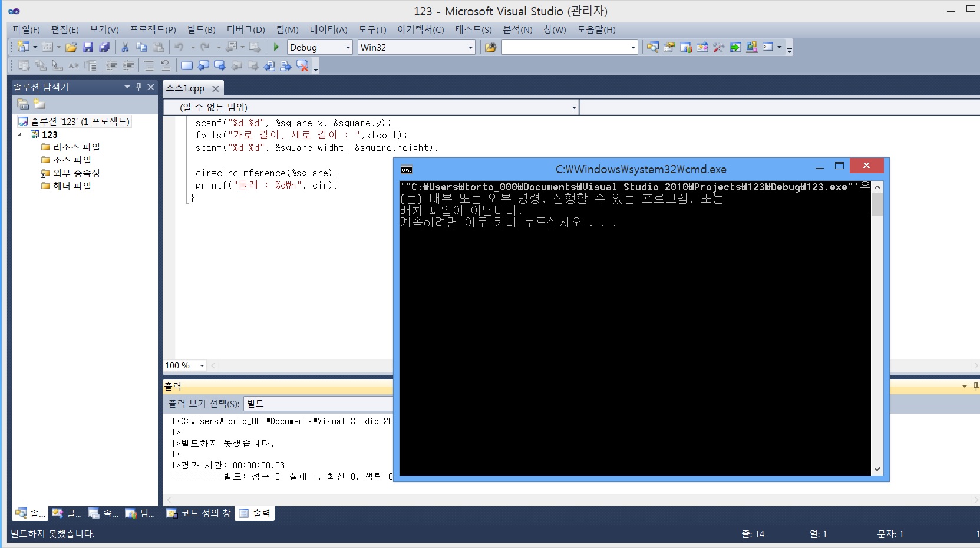Open the 도움말(H) menu
This screenshot has height=548, width=980.
click(596, 29)
